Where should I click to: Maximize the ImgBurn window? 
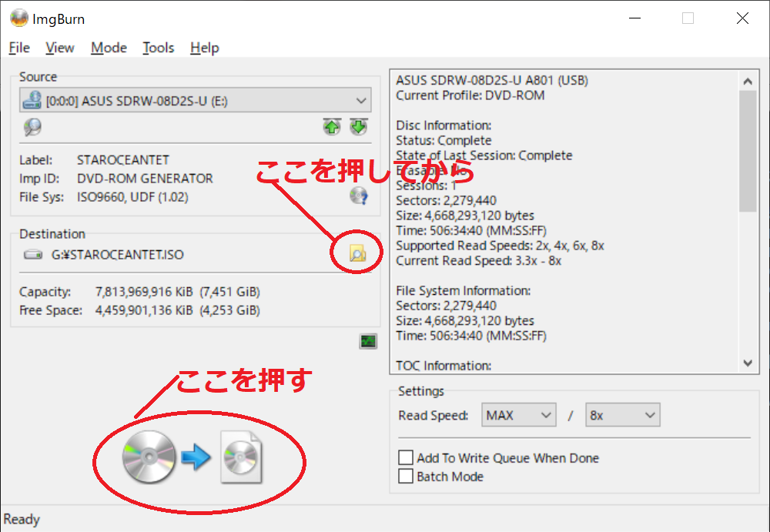coord(688,18)
